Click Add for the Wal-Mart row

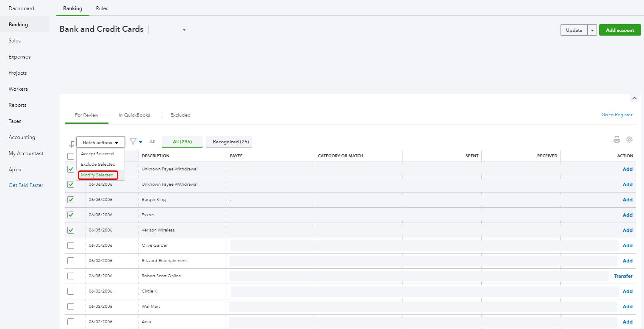pyautogui.click(x=627, y=307)
